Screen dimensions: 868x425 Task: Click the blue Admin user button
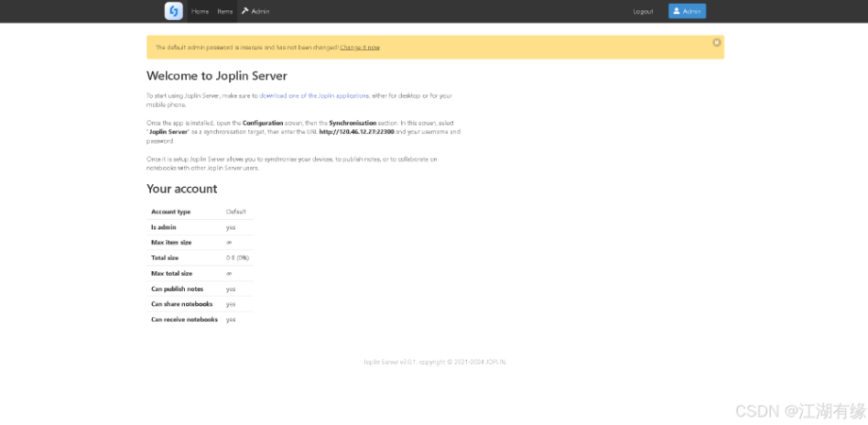point(687,11)
